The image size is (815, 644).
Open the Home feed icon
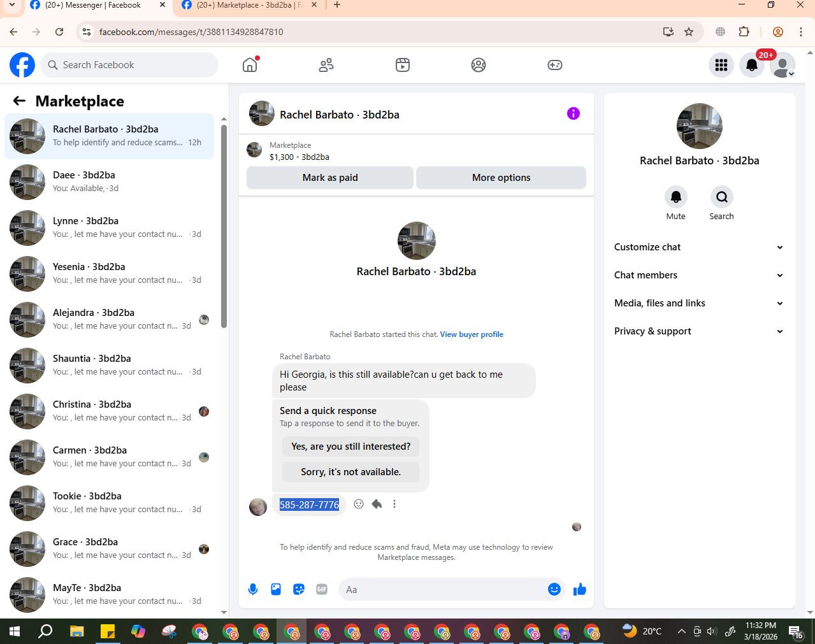pyautogui.click(x=250, y=65)
